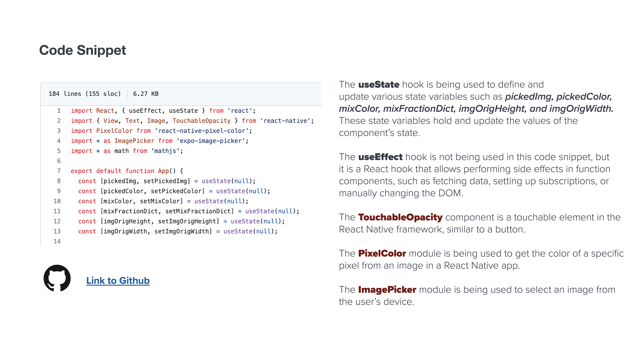Click 'expo-image-picker' import string in code
Image resolution: width=644 pixels, height=362 pixels.
click(210, 141)
